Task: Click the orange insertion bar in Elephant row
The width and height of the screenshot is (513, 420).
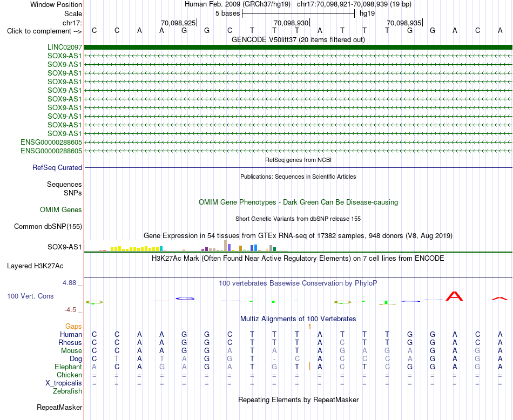Action: point(309,366)
